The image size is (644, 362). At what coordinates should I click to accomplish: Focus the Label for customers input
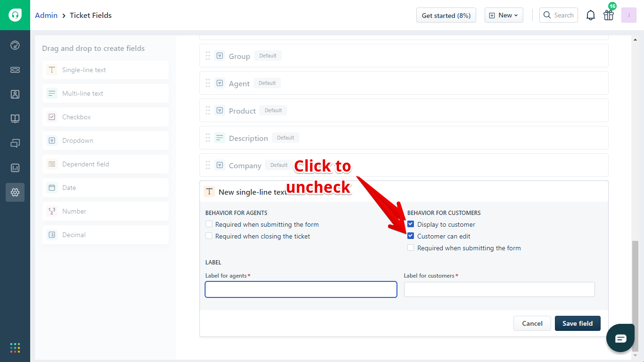(499, 289)
